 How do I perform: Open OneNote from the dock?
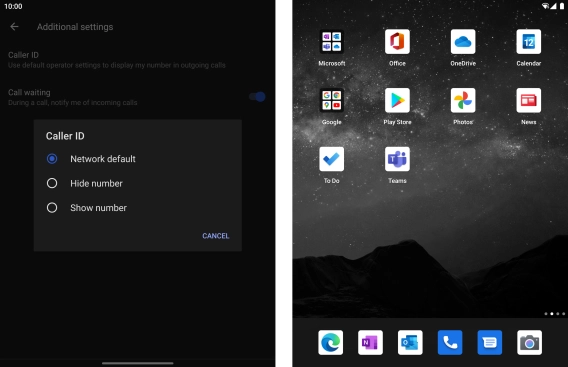tap(370, 342)
